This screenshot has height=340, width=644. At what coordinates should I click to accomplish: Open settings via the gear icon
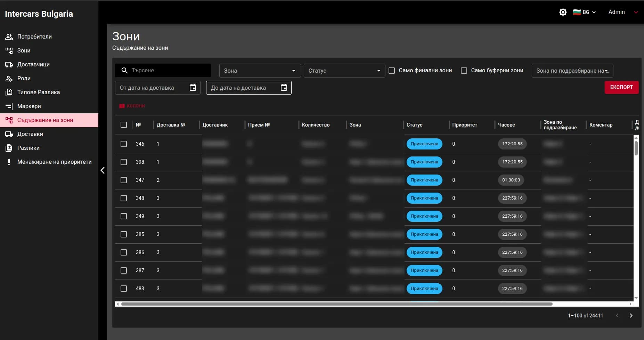pyautogui.click(x=563, y=12)
